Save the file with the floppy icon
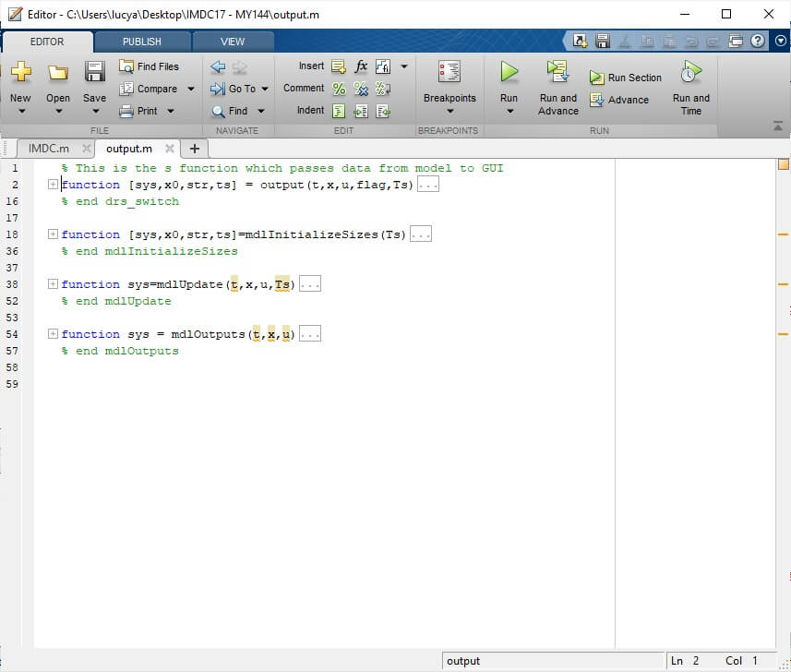 coord(94,72)
